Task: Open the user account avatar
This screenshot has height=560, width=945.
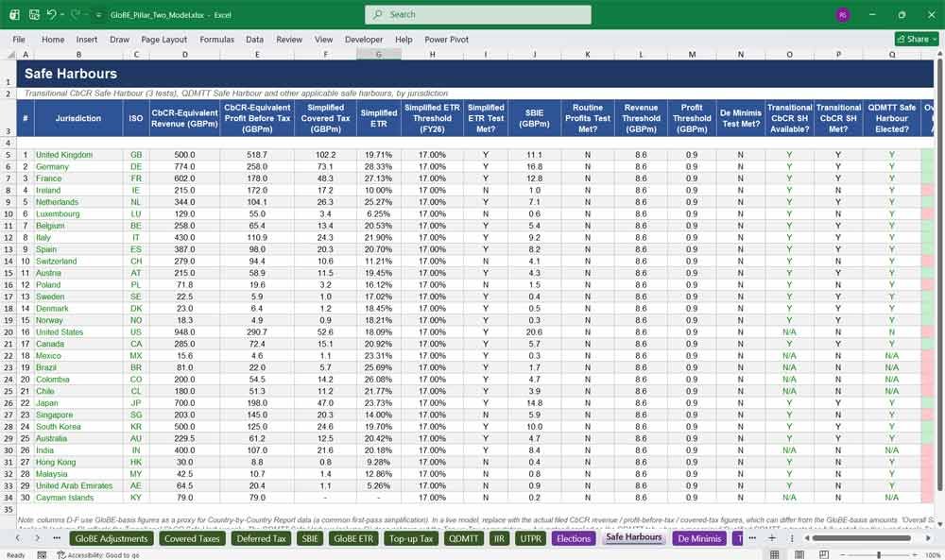Action: [843, 14]
